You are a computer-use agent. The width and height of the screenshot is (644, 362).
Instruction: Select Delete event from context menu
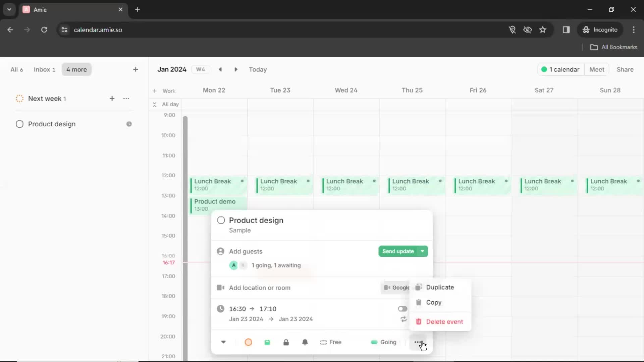[x=444, y=321]
